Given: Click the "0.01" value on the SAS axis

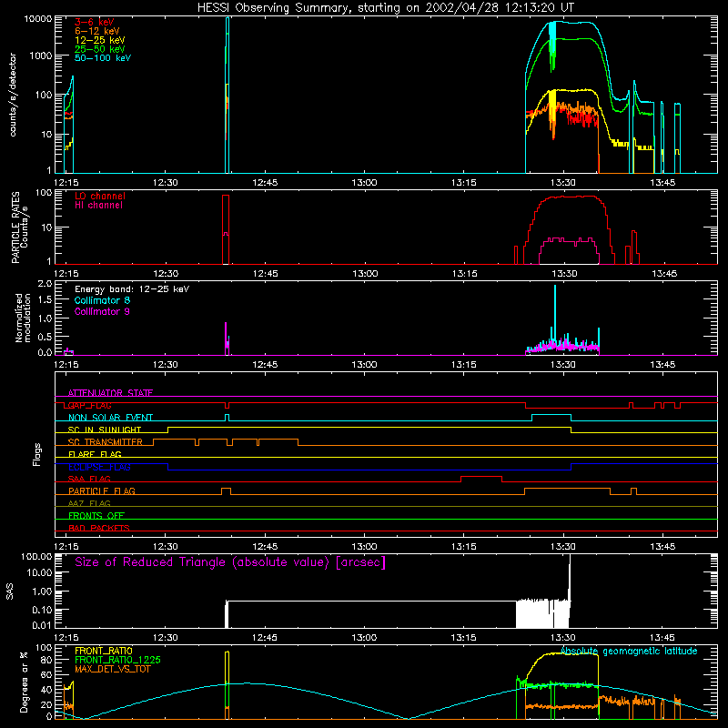Looking at the screenshot, I should tap(42, 625).
